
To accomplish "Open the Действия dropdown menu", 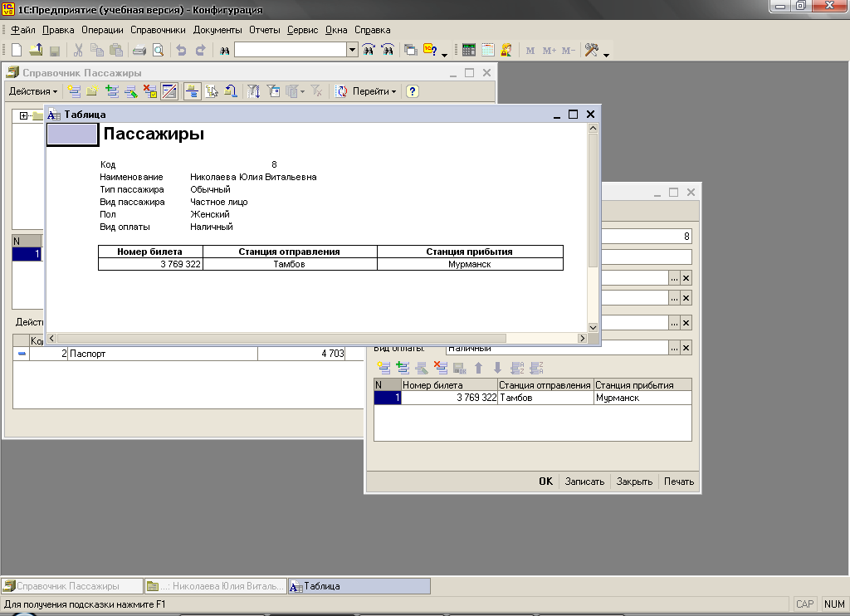I will click(33, 91).
